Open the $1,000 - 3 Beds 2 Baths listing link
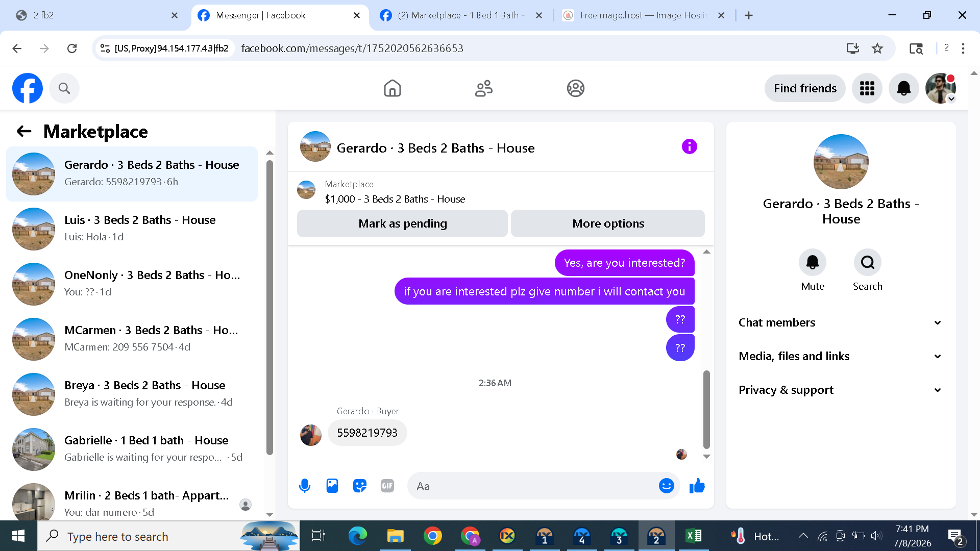980x551 pixels. pos(395,199)
